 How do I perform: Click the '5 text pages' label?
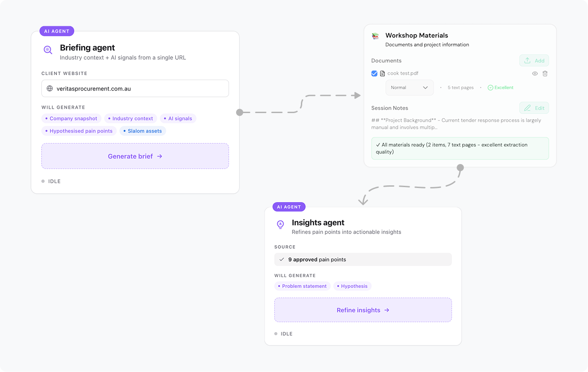coord(461,88)
